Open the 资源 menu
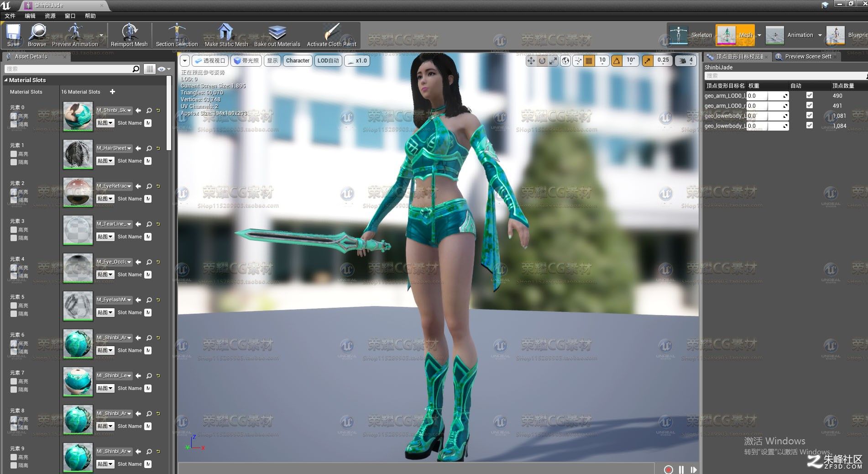868x474 pixels. 50,16
